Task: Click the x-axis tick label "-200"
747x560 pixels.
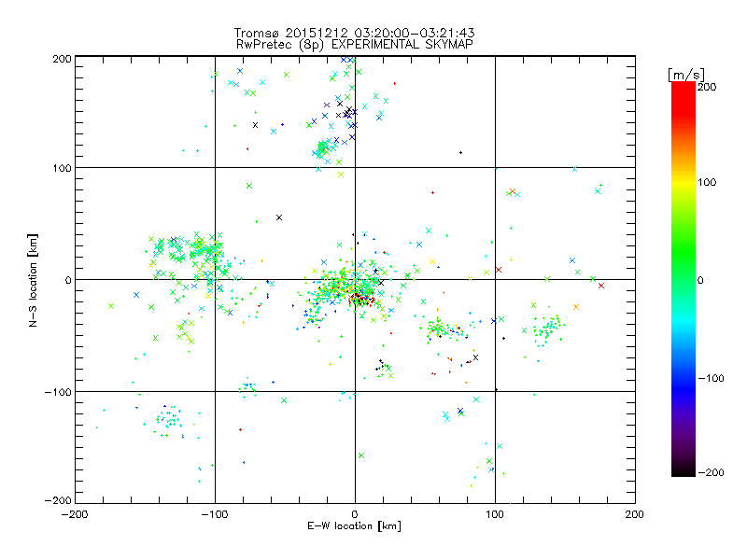Action: click(x=75, y=514)
